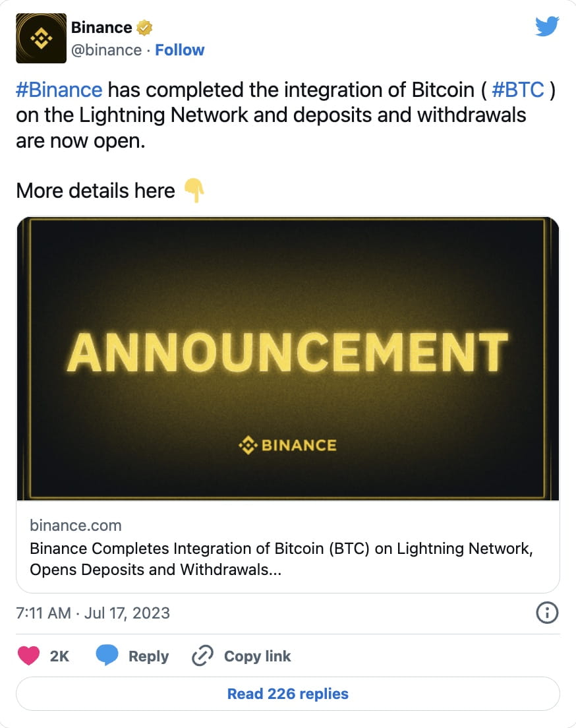Click the ANNOUNCEMENT image thumbnail

point(288,358)
